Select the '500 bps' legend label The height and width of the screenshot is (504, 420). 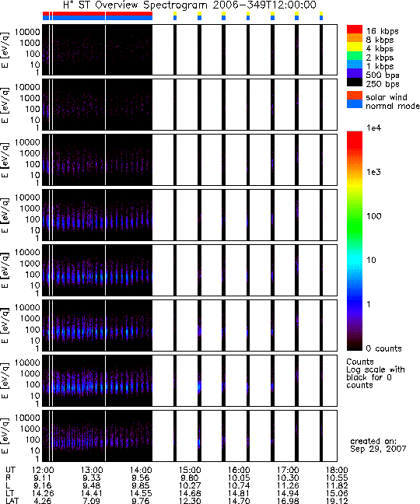click(x=383, y=75)
